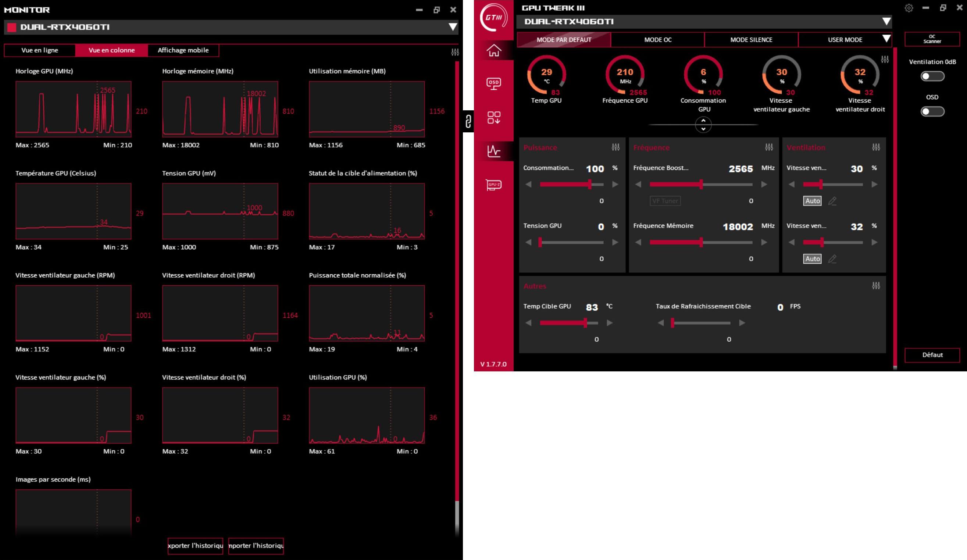Toggle Ventilation 0dB switch

932,76
